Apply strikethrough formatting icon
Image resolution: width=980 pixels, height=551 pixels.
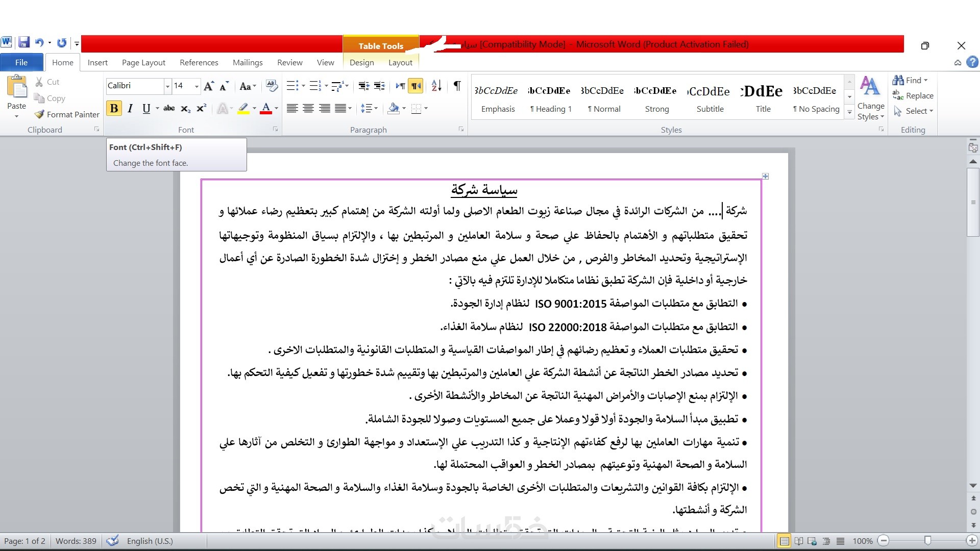coord(169,108)
